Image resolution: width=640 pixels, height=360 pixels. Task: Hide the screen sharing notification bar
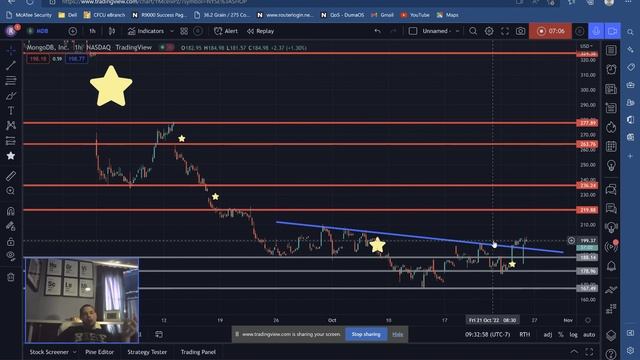coord(397,334)
